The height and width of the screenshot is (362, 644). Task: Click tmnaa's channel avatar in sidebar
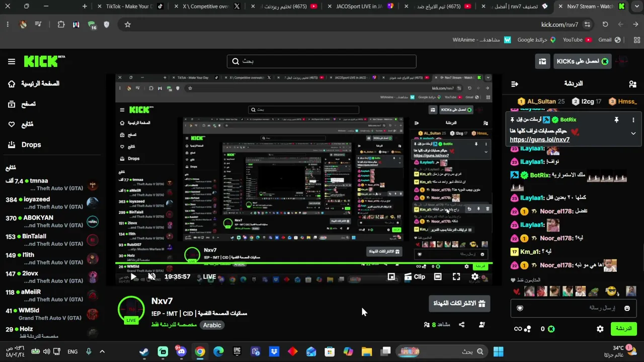point(93,185)
